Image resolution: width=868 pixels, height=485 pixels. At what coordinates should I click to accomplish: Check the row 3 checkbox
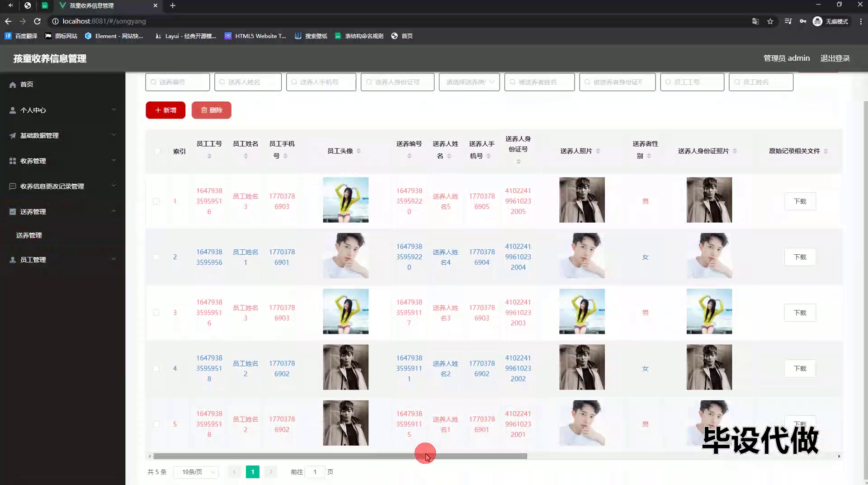[156, 313]
